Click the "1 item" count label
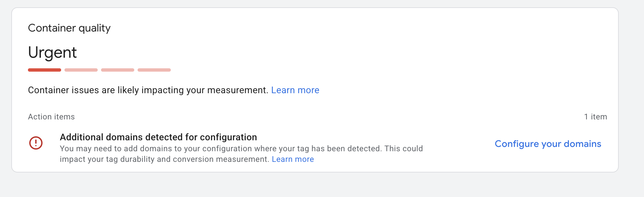The height and width of the screenshot is (197, 644). pos(595,117)
